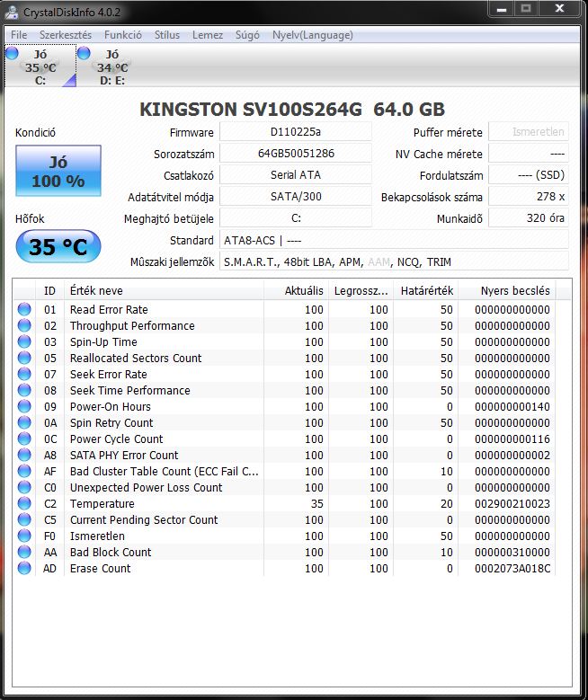The height and width of the screenshot is (700, 588).
Task: Click the status orb for Seek Time Performance
Action: point(24,390)
